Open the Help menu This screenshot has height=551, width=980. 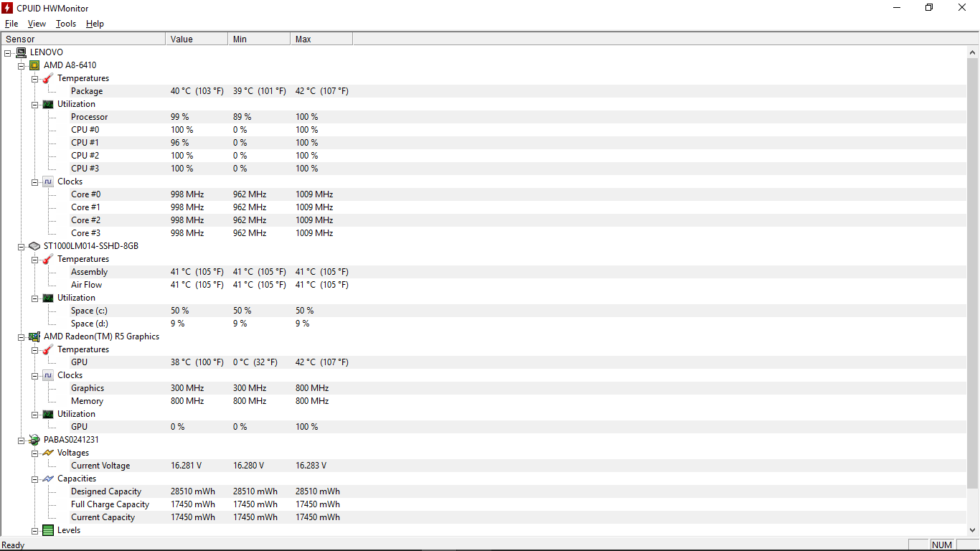click(x=95, y=24)
